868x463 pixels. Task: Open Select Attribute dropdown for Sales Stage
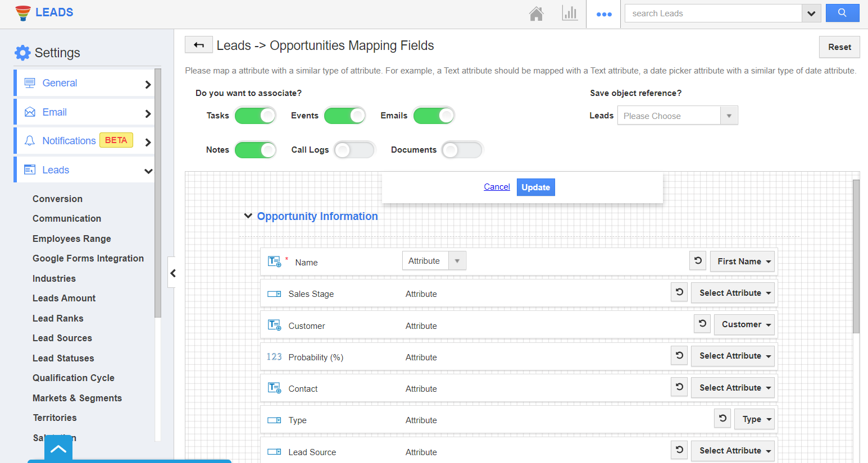click(733, 292)
